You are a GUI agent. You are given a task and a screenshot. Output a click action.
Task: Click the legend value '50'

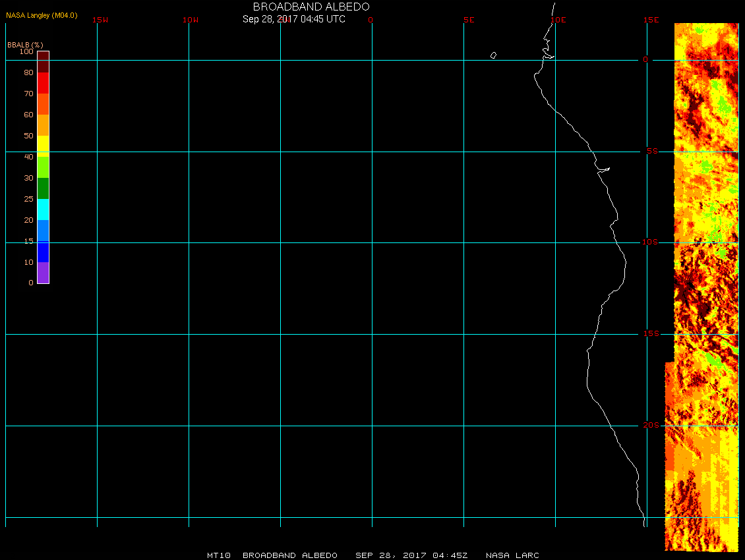tap(28, 135)
